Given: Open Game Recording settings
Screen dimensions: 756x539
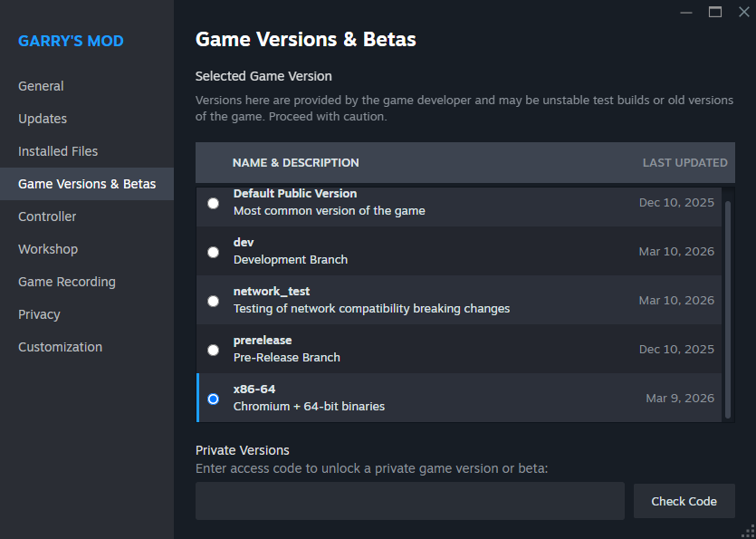Looking at the screenshot, I should [x=67, y=282].
